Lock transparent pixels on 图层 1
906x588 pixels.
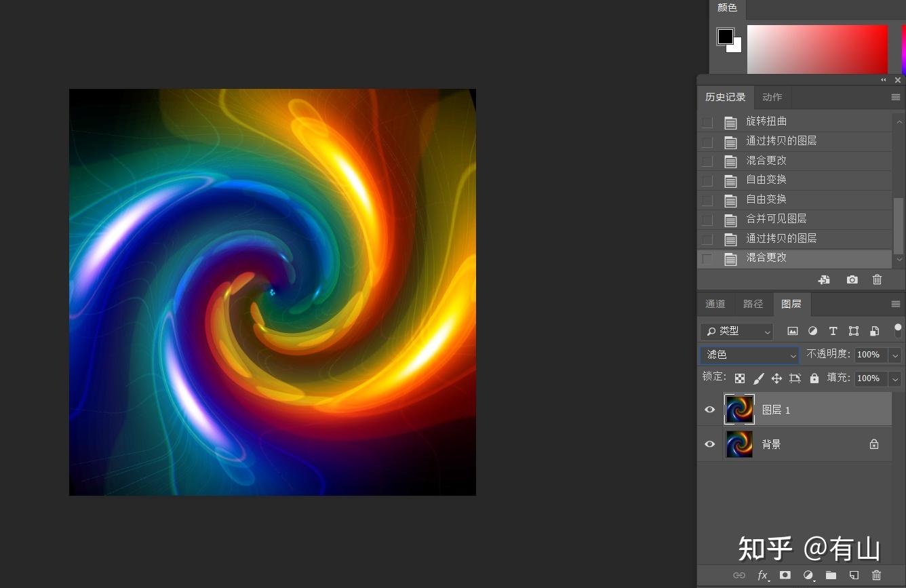740,378
